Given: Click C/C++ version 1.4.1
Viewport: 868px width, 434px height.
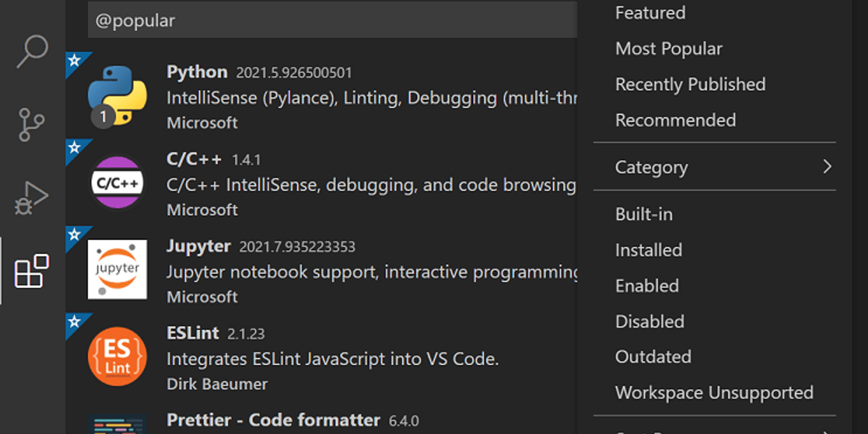Looking at the screenshot, I should (x=246, y=160).
